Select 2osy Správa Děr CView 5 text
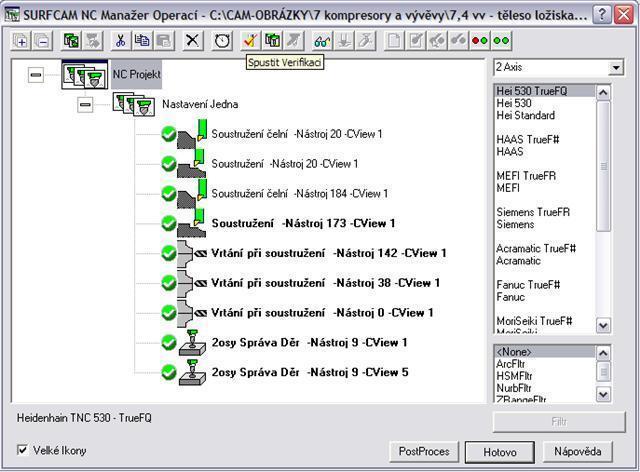Screen dimensions: 640x472 click(x=310, y=372)
